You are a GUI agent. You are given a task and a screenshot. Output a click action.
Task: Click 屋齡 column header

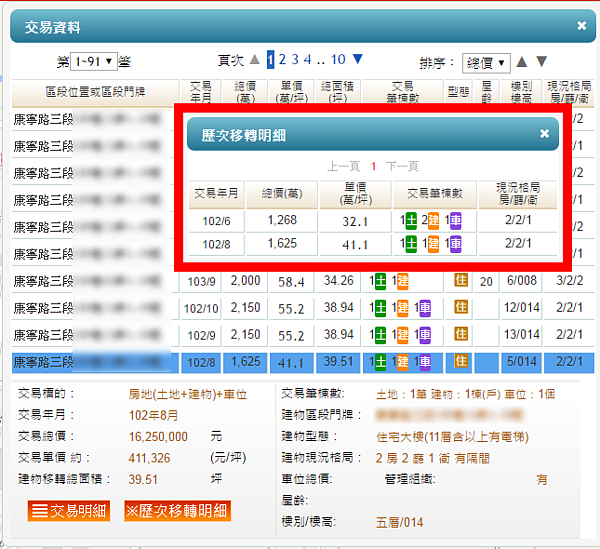[x=486, y=92]
